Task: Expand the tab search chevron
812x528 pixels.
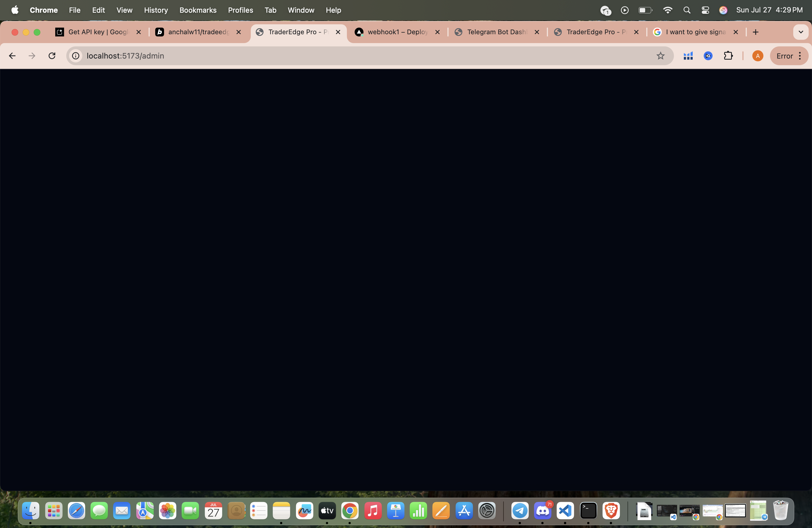Action: [800, 32]
